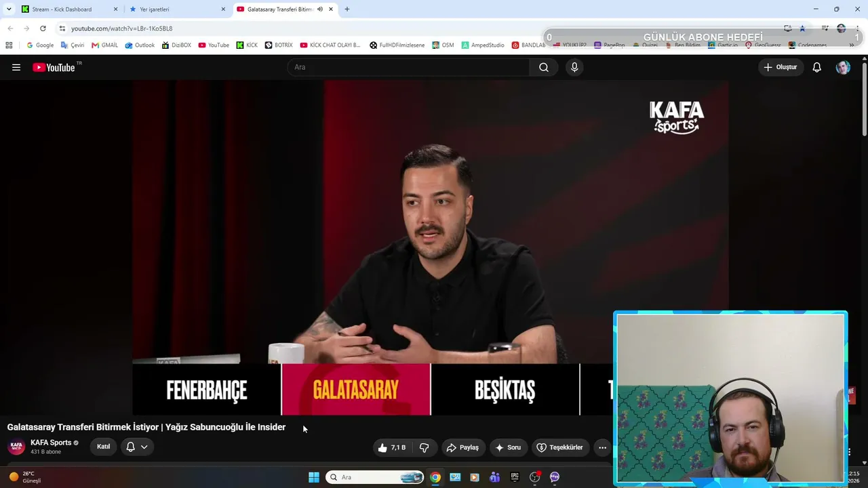
Task: Open the KİCK CHAT OLAYI bookmark
Action: coord(330,45)
